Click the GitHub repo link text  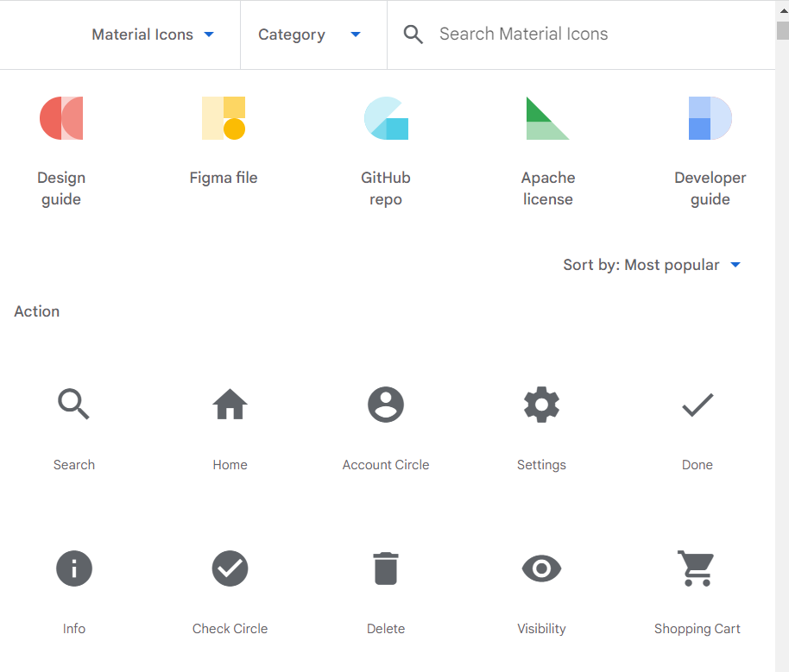386,188
